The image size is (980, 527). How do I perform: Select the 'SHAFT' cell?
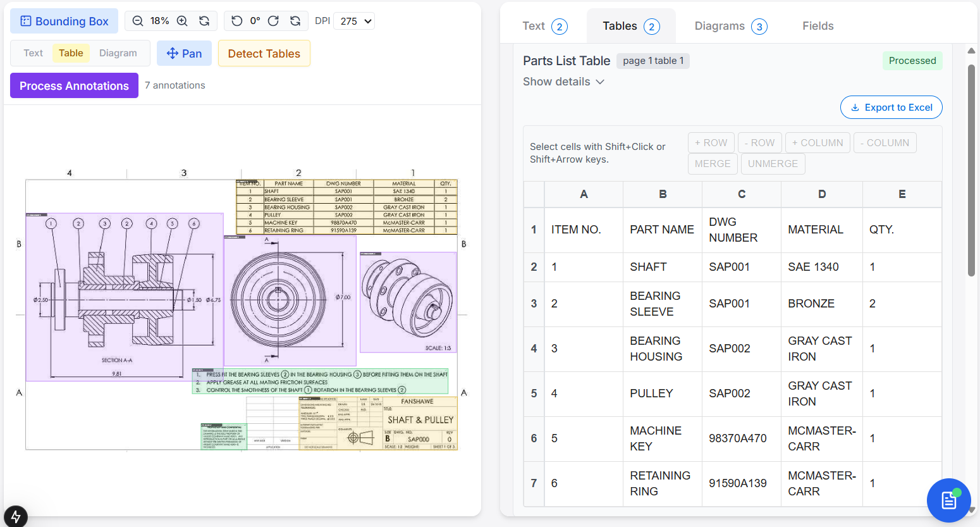point(663,267)
